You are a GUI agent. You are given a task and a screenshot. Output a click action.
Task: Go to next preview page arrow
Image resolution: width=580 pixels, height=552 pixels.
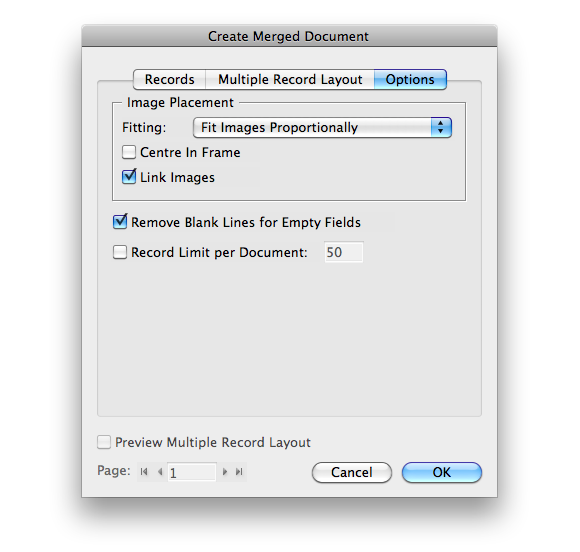point(225,472)
